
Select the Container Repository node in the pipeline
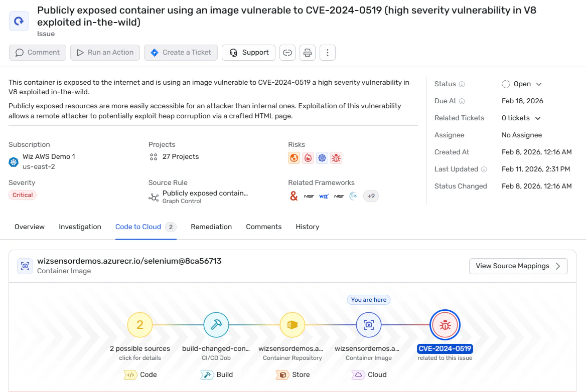[x=292, y=325]
